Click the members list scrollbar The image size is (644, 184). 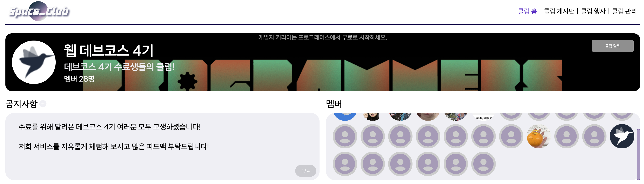click(x=638, y=154)
